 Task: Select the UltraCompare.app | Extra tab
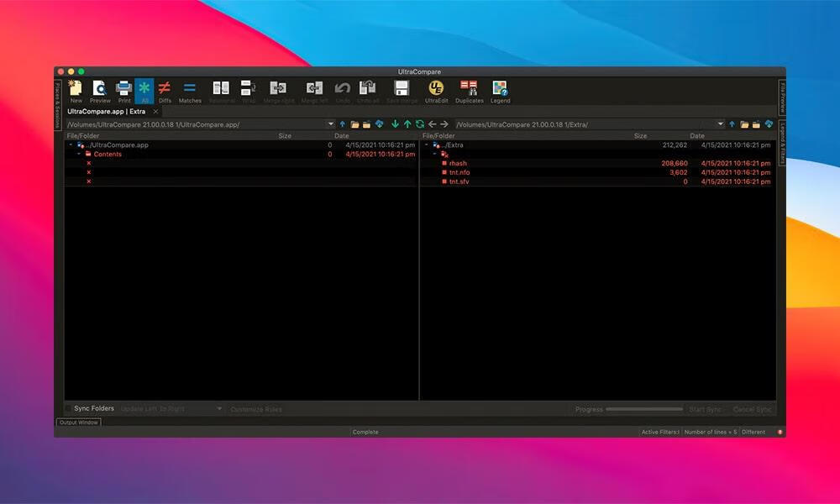106,111
